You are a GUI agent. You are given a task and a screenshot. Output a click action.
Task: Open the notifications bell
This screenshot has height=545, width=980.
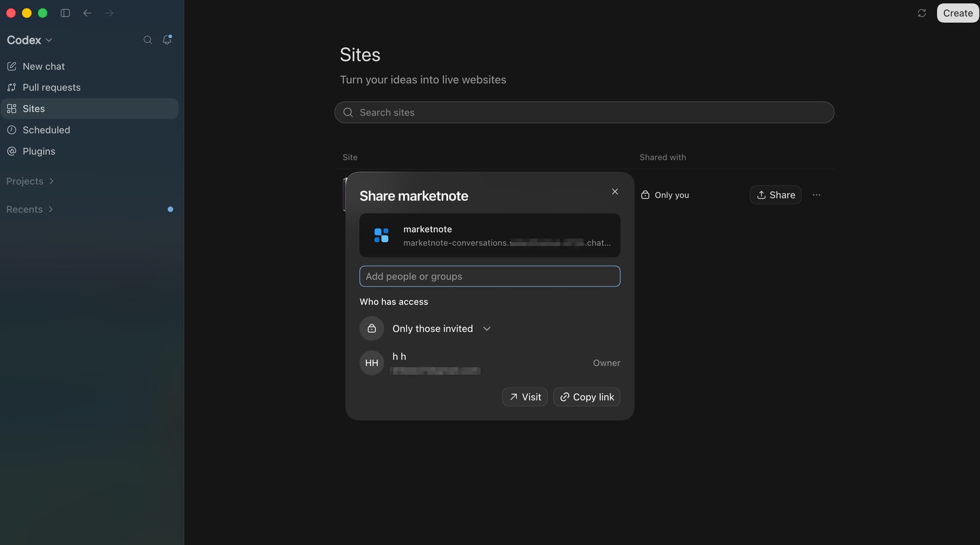[x=167, y=40]
